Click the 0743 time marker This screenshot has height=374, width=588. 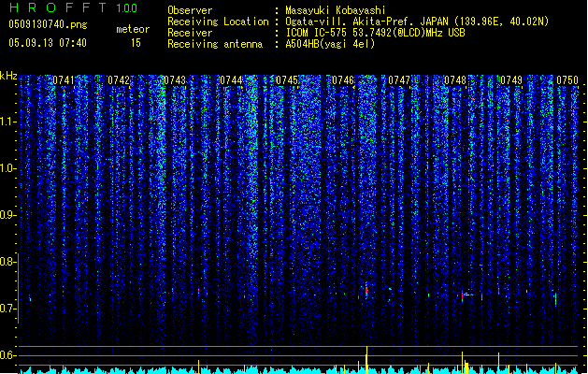pos(175,80)
